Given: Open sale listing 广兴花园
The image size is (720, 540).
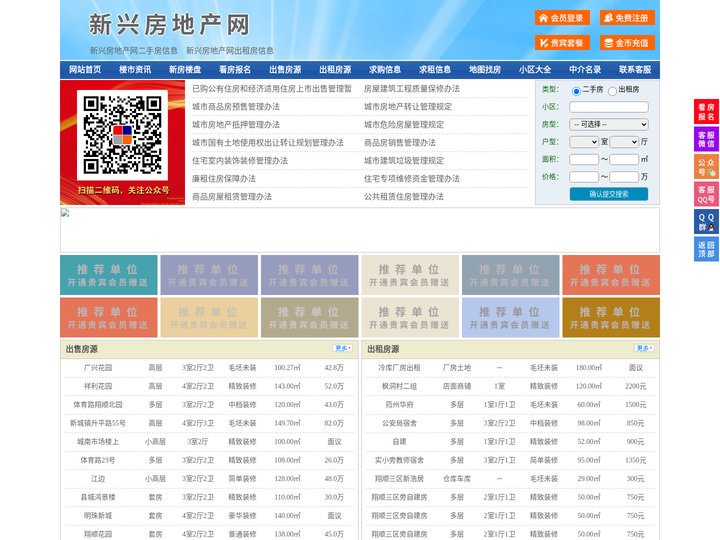Looking at the screenshot, I should [98, 368].
